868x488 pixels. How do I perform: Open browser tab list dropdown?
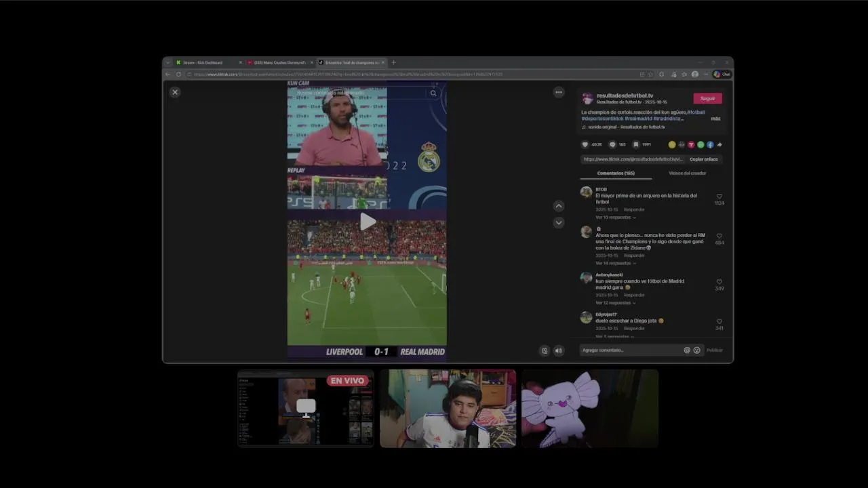pos(168,62)
